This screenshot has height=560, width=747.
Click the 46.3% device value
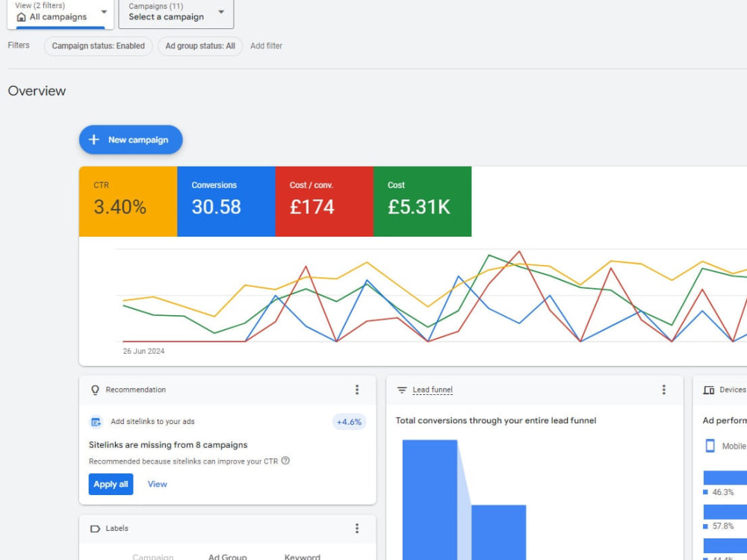[722, 492]
